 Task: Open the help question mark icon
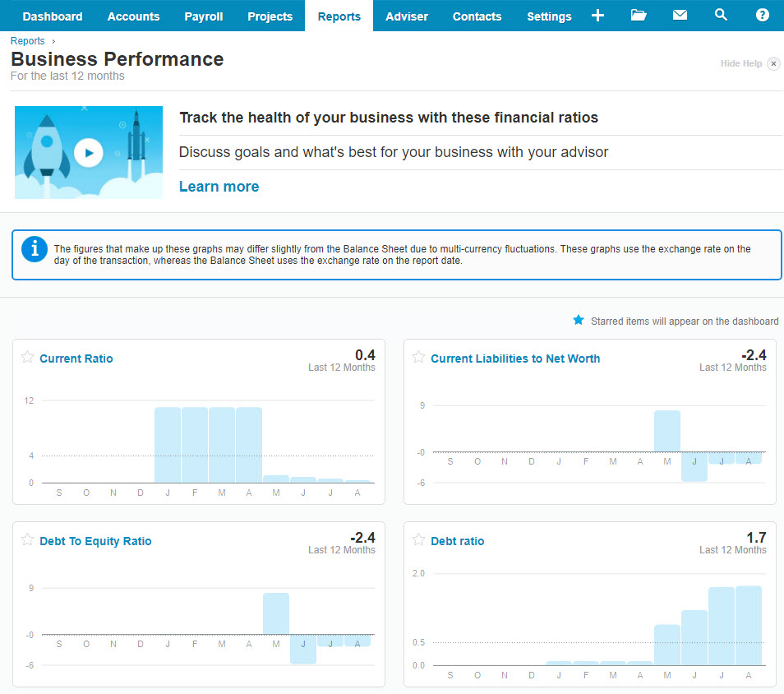point(762,16)
